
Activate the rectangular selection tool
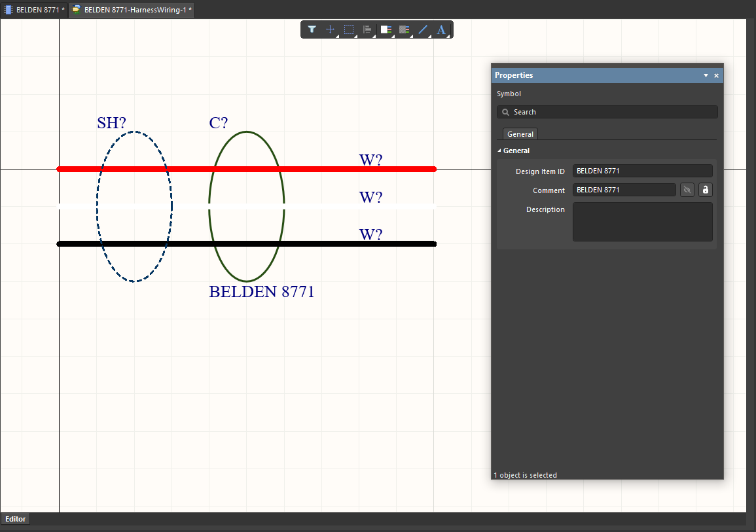[x=348, y=29]
